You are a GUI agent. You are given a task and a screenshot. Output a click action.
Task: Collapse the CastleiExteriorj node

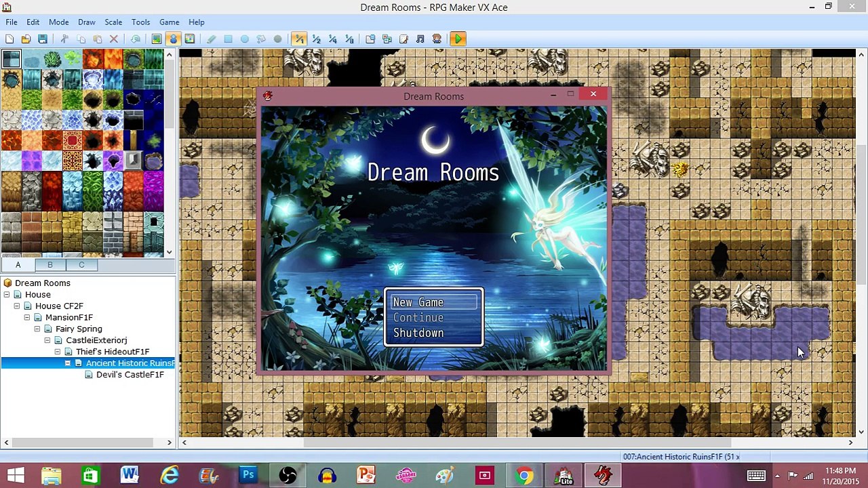pos(47,340)
